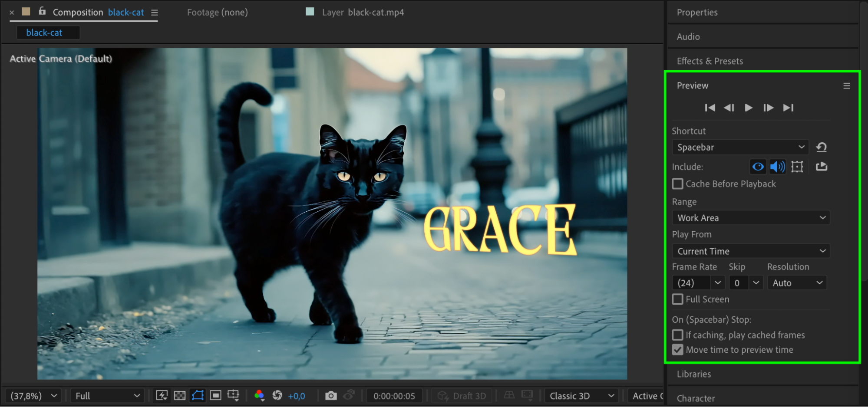
Task: Open the Preview panel menu
Action: coord(846,86)
